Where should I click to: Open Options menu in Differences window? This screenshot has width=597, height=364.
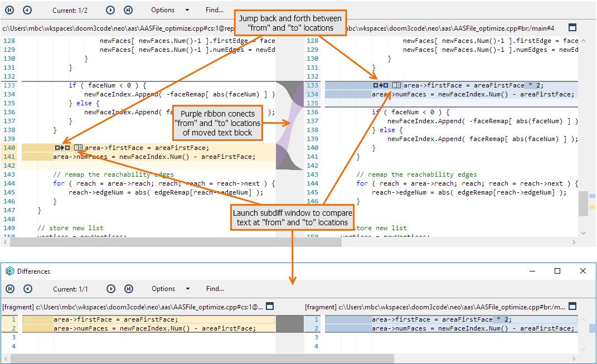163,289
